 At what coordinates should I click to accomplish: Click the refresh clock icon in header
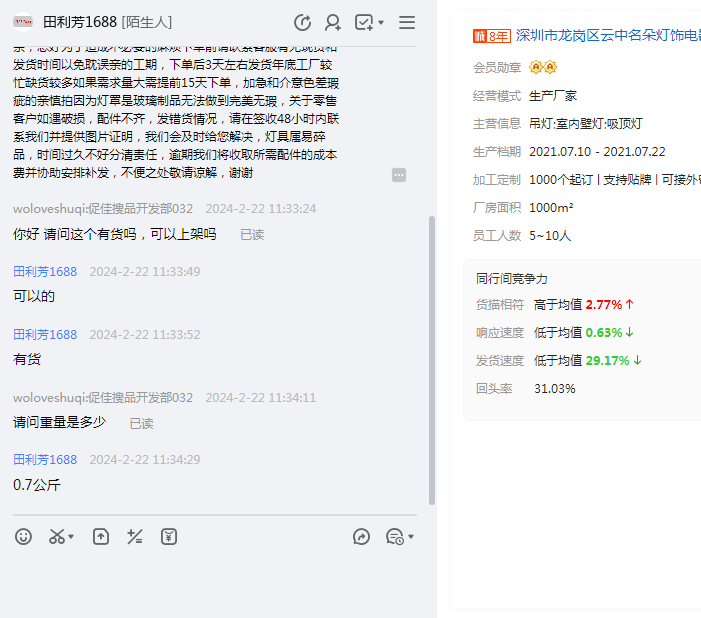click(x=302, y=22)
